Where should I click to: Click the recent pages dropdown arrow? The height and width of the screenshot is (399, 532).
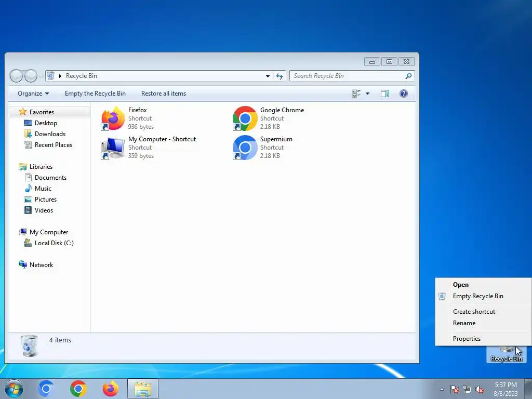tap(41, 76)
